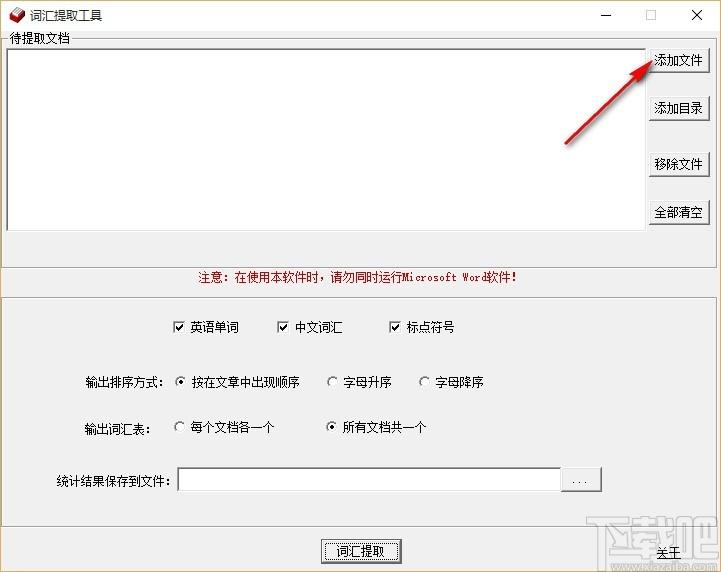The width and height of the screenshot is (721, 572).
Task: Click the 添加文件 button
Action: tap(679, 60)
